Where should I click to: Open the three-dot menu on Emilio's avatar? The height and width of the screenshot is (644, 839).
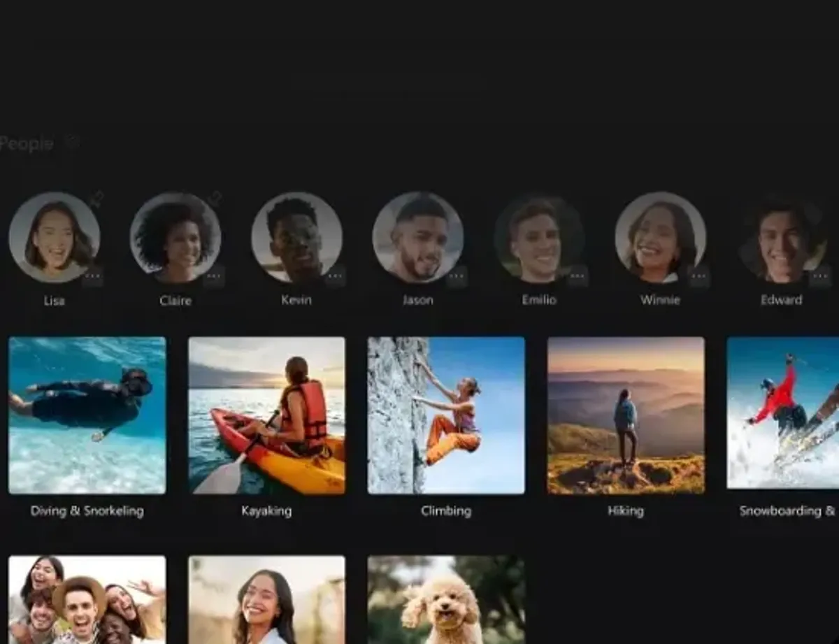click(578, 276)
